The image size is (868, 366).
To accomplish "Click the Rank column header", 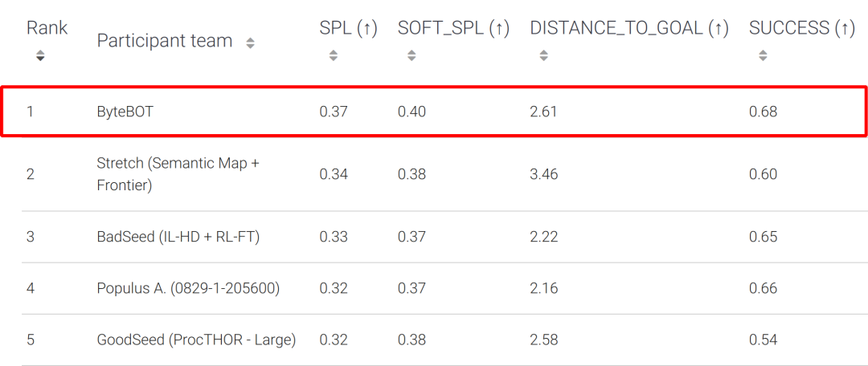I will pyautogui.click(x=47, y=28).
